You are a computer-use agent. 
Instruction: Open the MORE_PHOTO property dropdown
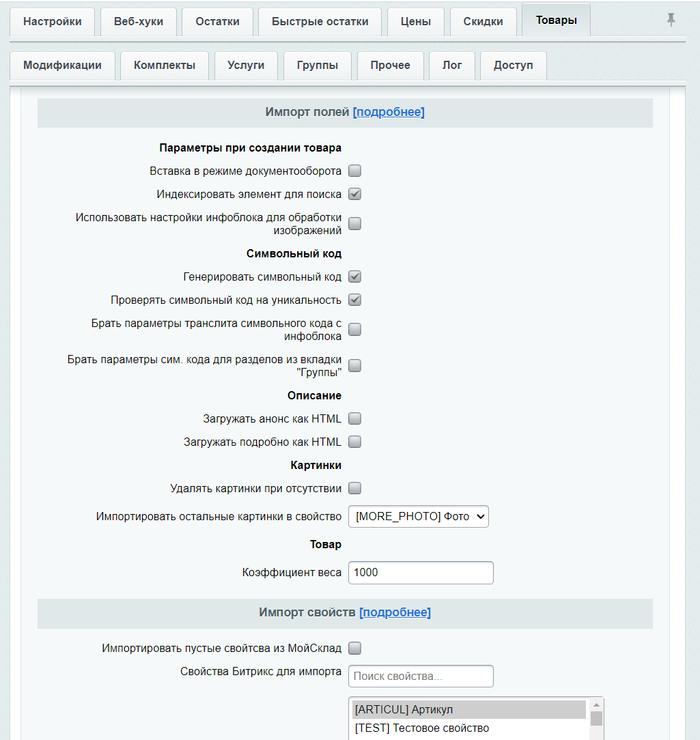click(x=418, y=517)
